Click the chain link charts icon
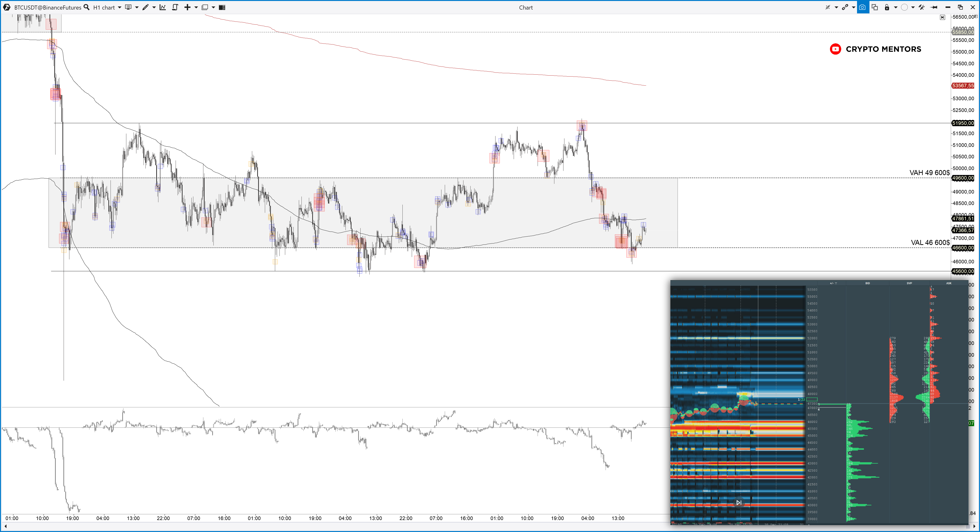This screenshot has height=532, width=980. pos(845,7)
